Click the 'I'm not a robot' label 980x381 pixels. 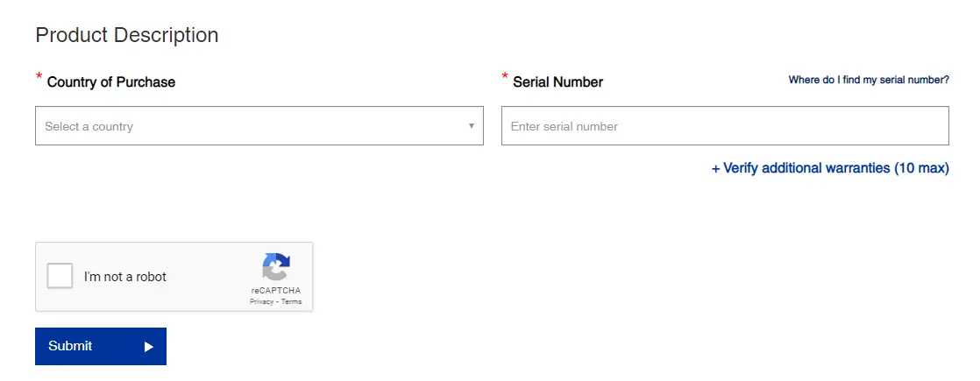click(125, 277)
